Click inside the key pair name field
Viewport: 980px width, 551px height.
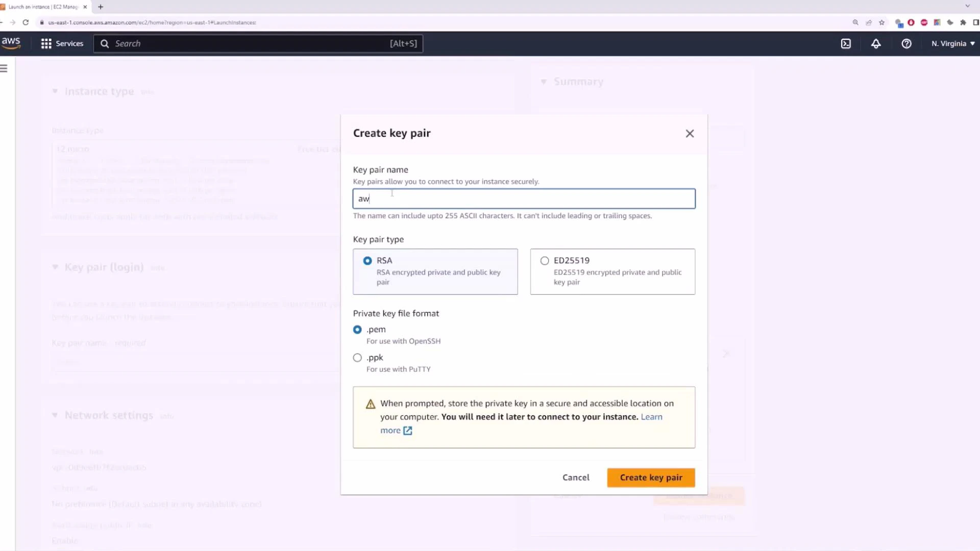coord(523,198)
